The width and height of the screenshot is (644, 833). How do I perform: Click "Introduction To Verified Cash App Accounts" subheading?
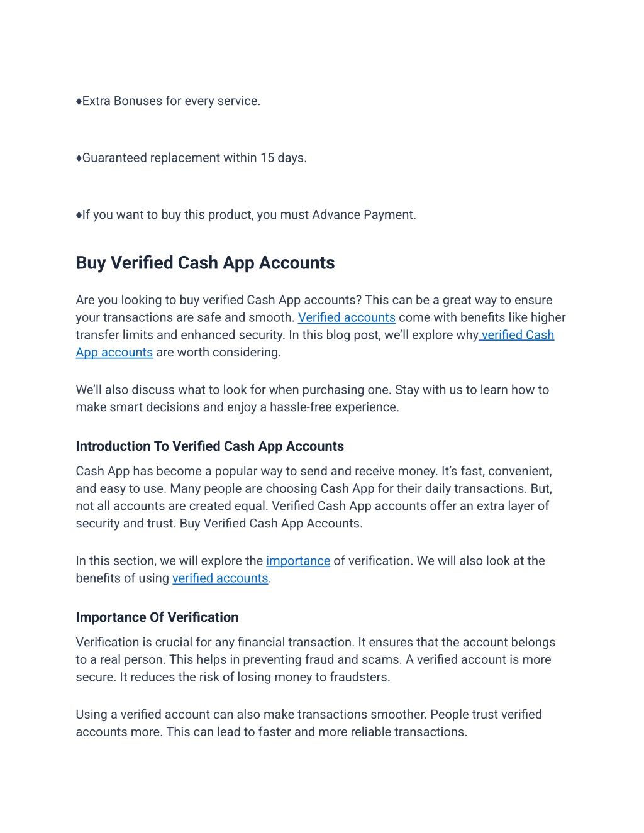pyautogui.click(x=209, y=446)
